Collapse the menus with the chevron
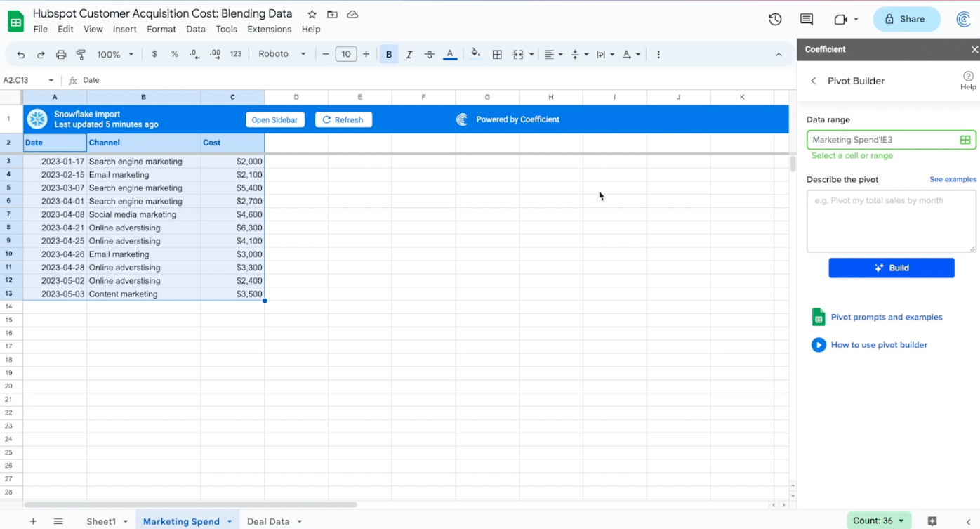980x529 pixels. [779, 54]
